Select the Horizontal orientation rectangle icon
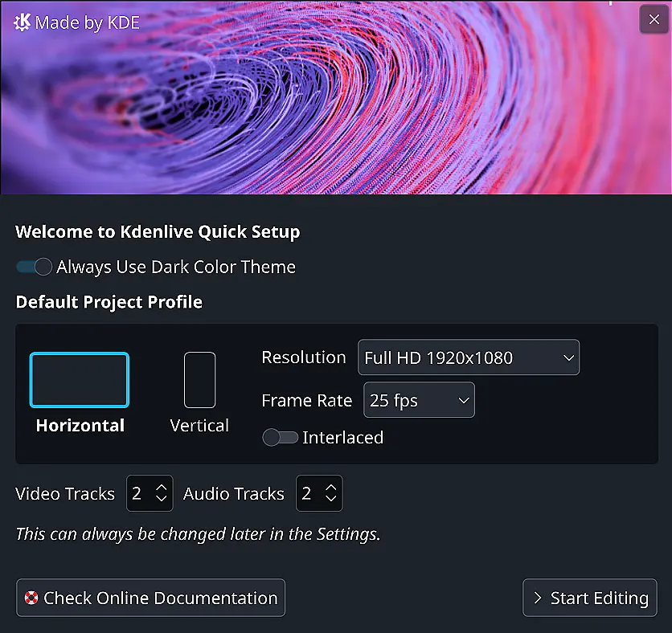The width and height of the screenshot is (672, 633). tap(80, 380)
